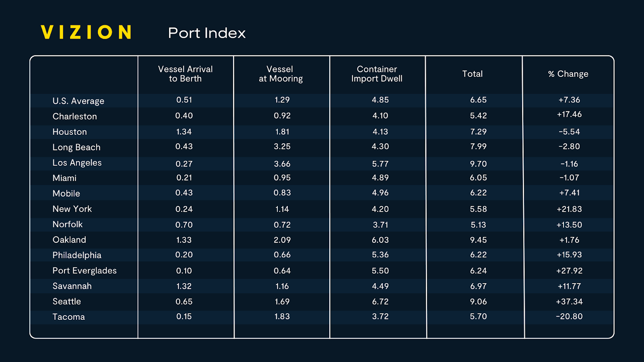Click the % Change column header
The height and width of the screenshot is (362, 644).
(568, 74)
